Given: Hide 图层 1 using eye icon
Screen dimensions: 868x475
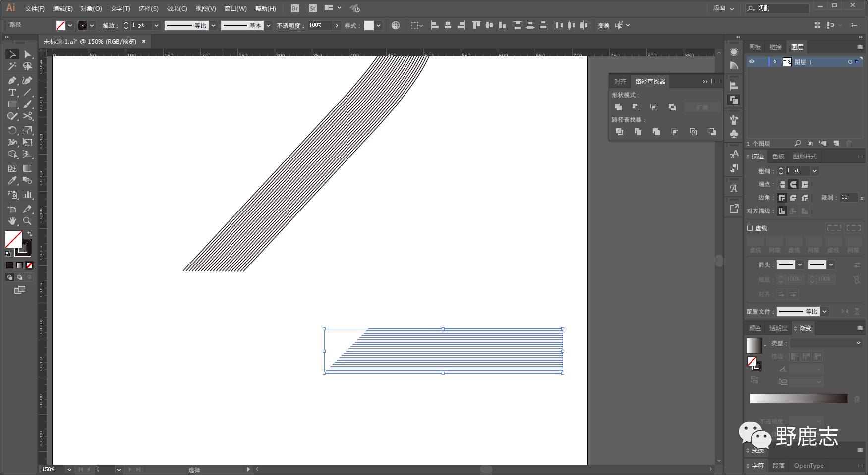Looking at the screenshot, I should click(x=752, y=62).
